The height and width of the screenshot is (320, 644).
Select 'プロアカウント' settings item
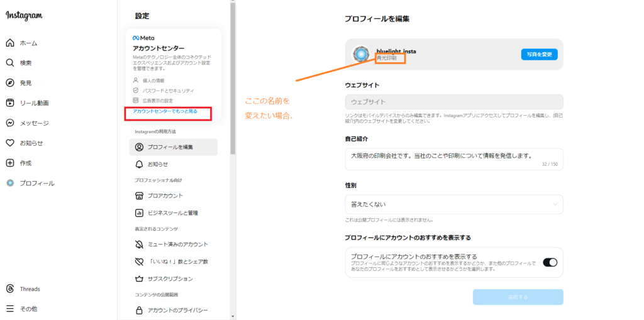point(165,196)
